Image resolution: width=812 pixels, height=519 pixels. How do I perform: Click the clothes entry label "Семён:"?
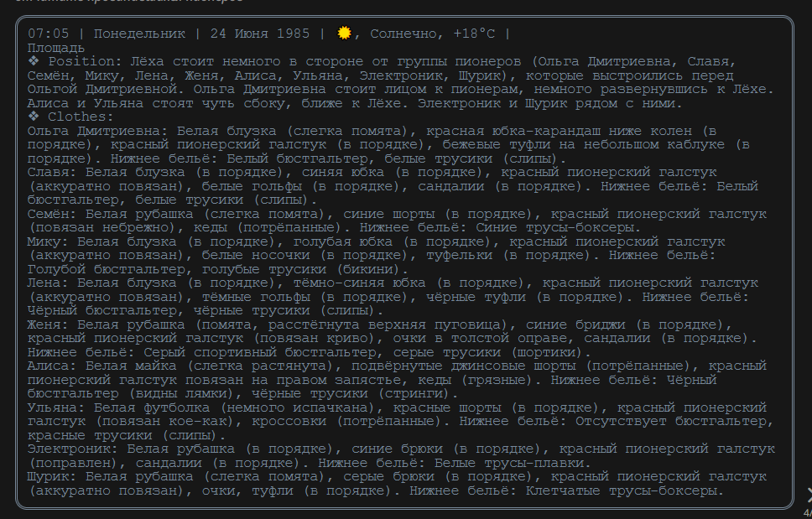[x=52, y=214]
